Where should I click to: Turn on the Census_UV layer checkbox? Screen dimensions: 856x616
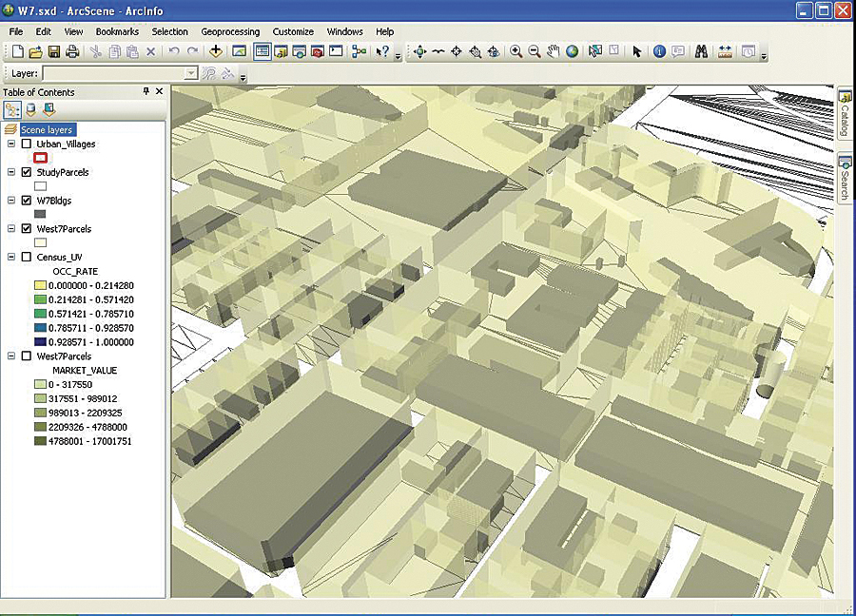coord(27,258)
